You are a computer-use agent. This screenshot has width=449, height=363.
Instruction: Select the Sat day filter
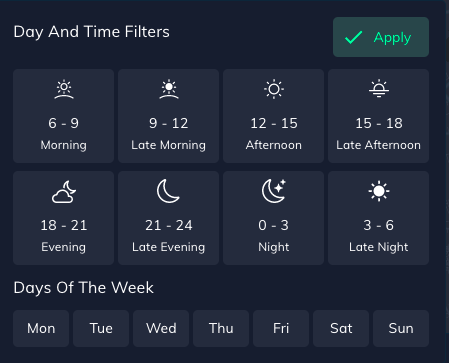341,328
